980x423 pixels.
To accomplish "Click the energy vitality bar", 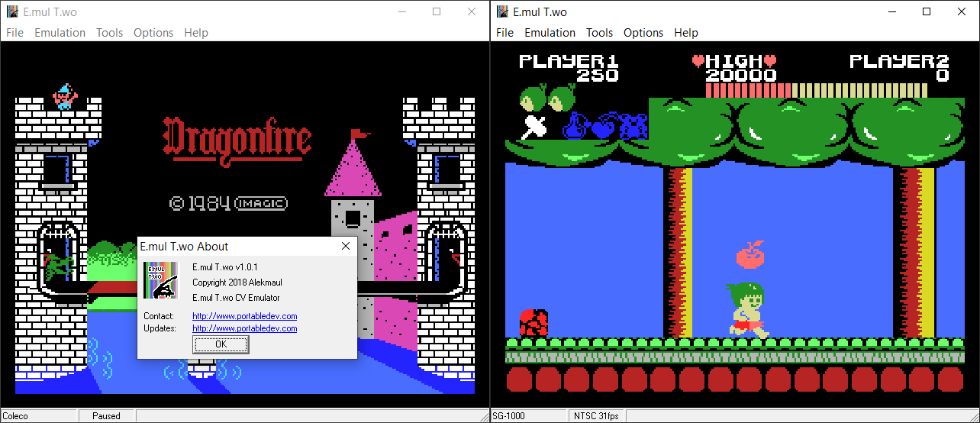I will (816, 91).
